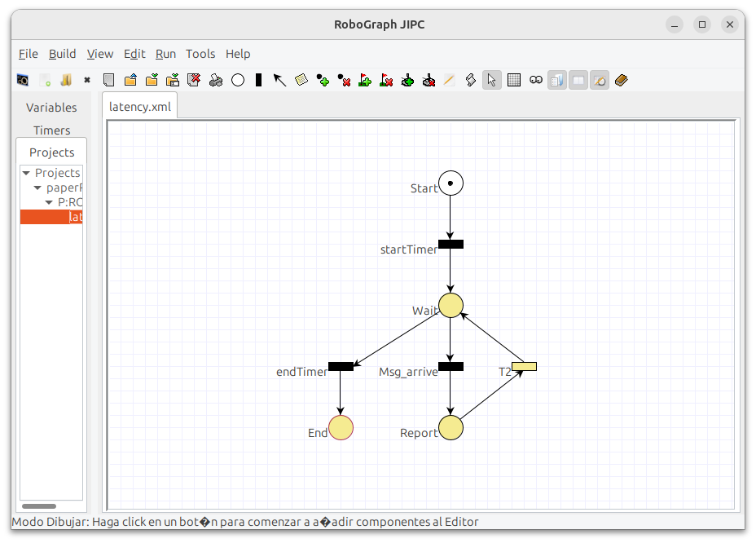Open the Build menu
The height and width of the screenshot is (543, 756).
coord(62,54)
